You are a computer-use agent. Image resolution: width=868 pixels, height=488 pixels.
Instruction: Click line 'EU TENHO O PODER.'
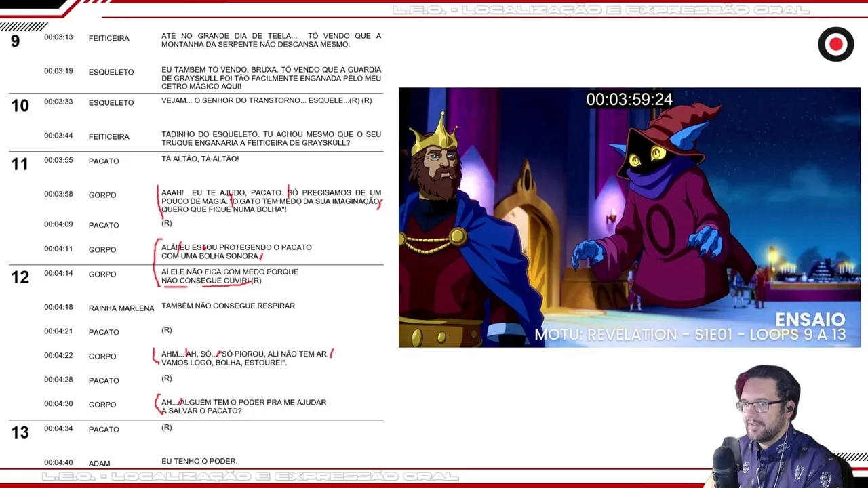(x=199, y=461)
